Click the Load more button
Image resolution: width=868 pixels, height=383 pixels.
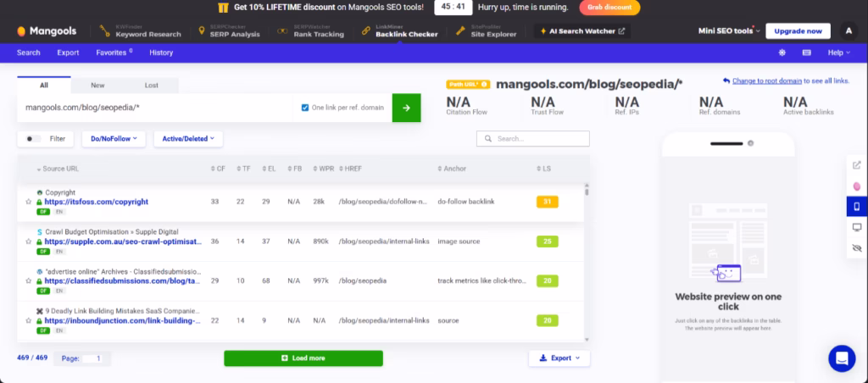[303, 358]
